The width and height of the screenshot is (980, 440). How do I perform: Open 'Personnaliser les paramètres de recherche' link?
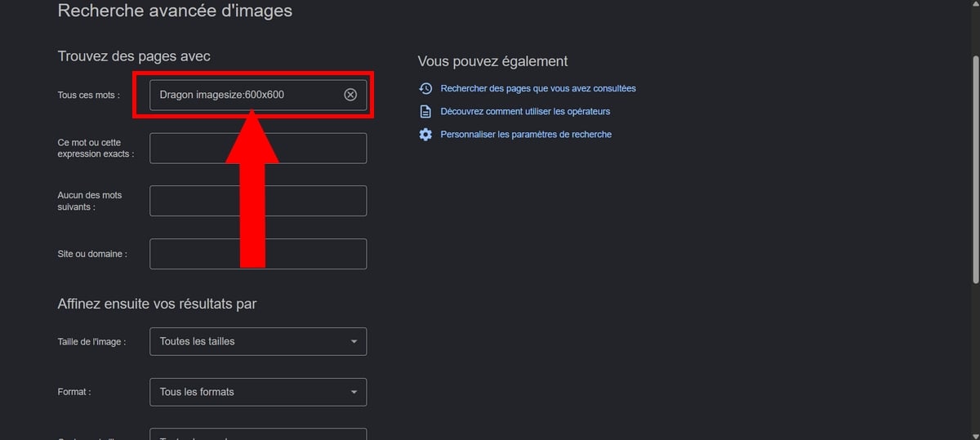[x=526, y=134]
